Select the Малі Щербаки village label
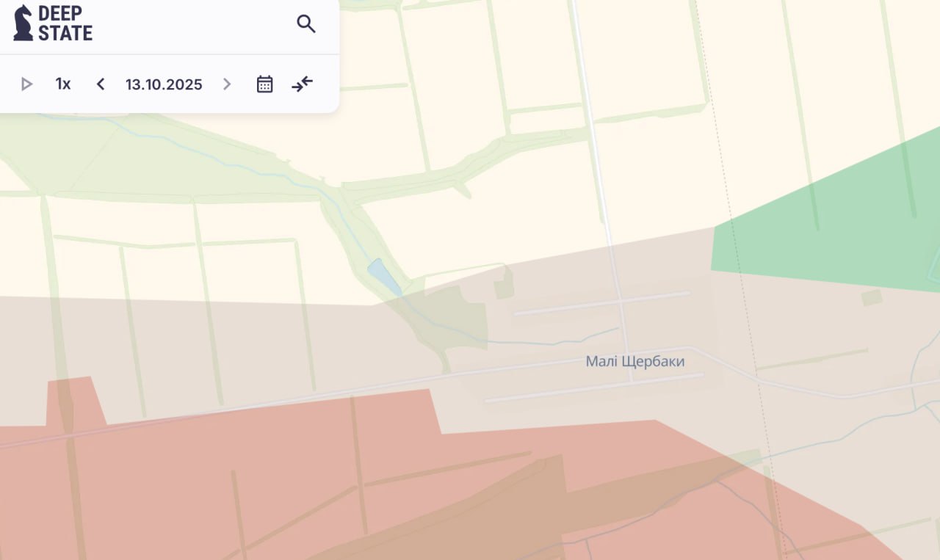The width and height of the screenshot is (940, 560). click(635, 361)
